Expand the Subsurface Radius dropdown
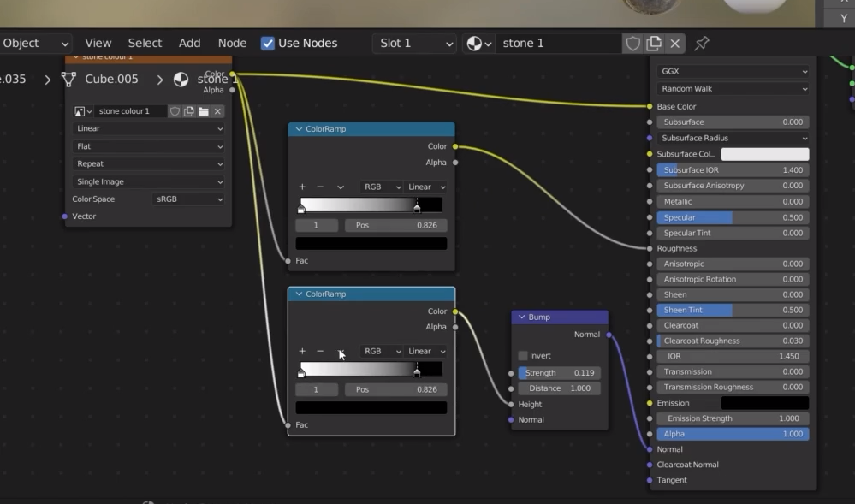This screenshot has width=855, height=504. pos(733,138)
